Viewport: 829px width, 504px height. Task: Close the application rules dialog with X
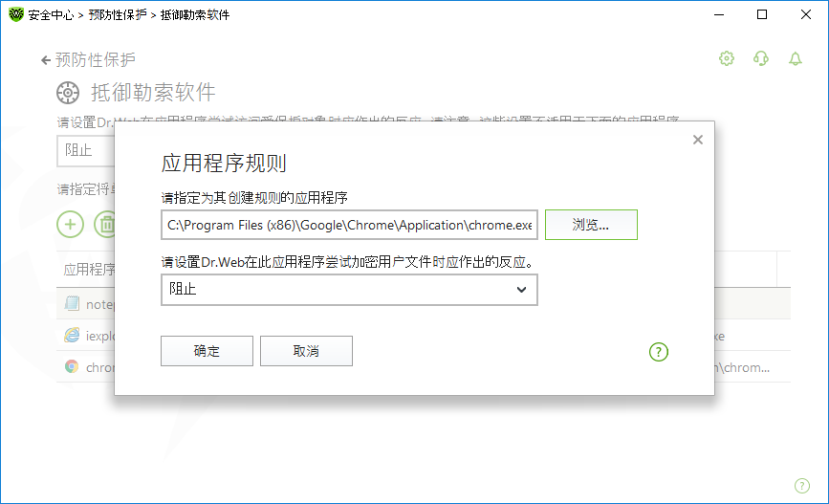[698, 140]
